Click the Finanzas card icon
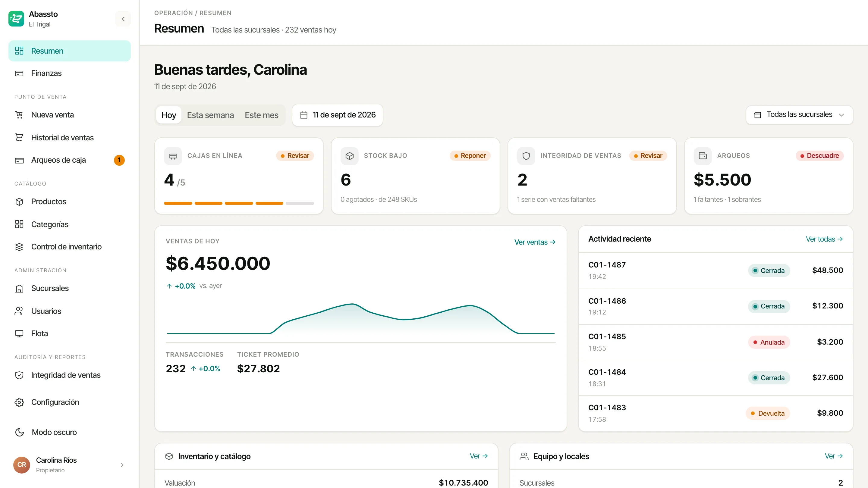Image resolution: width=868 pixels, height=488 pixels. coord(19,74)
